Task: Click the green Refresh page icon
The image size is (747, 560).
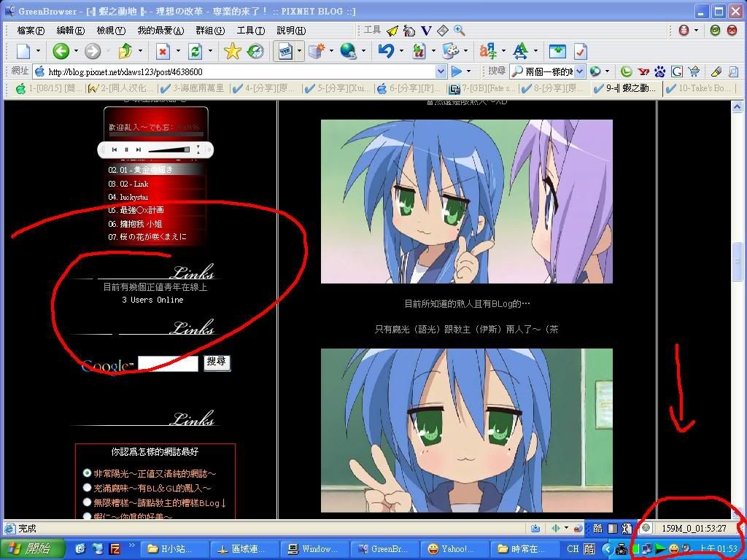Action: pyautogui.click(x=195, y=51)
